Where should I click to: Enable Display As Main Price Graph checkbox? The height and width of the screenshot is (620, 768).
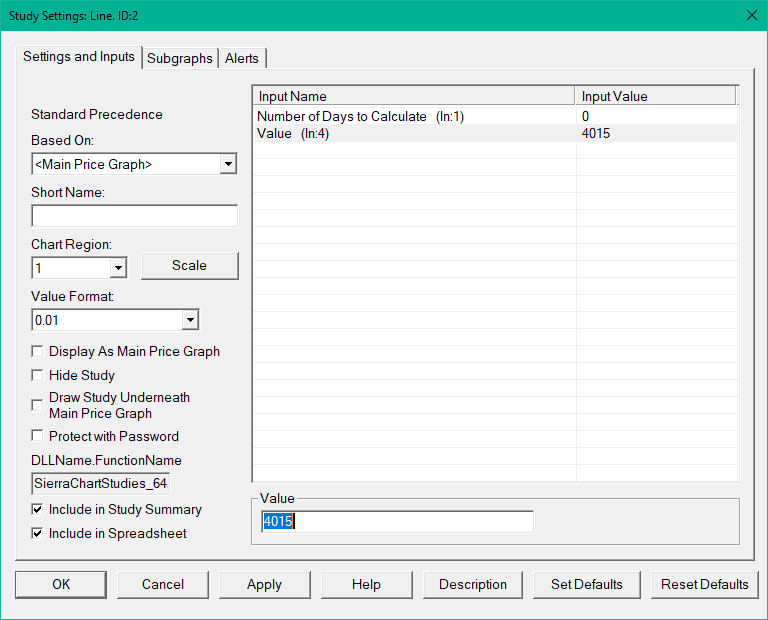click(x=37, y=351)
